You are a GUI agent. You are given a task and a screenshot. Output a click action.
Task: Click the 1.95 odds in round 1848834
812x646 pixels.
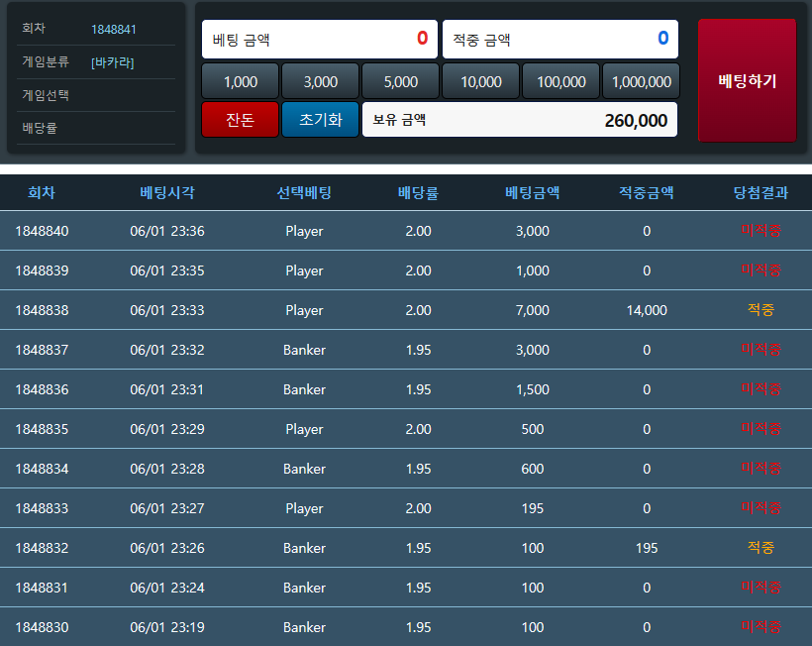click(x=419, y=469)
